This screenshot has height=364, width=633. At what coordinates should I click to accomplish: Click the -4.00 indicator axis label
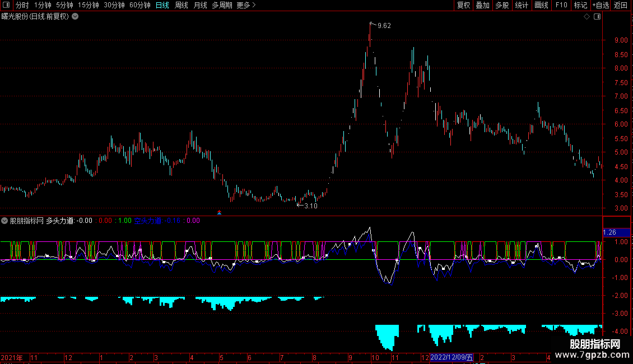point(620,332)
